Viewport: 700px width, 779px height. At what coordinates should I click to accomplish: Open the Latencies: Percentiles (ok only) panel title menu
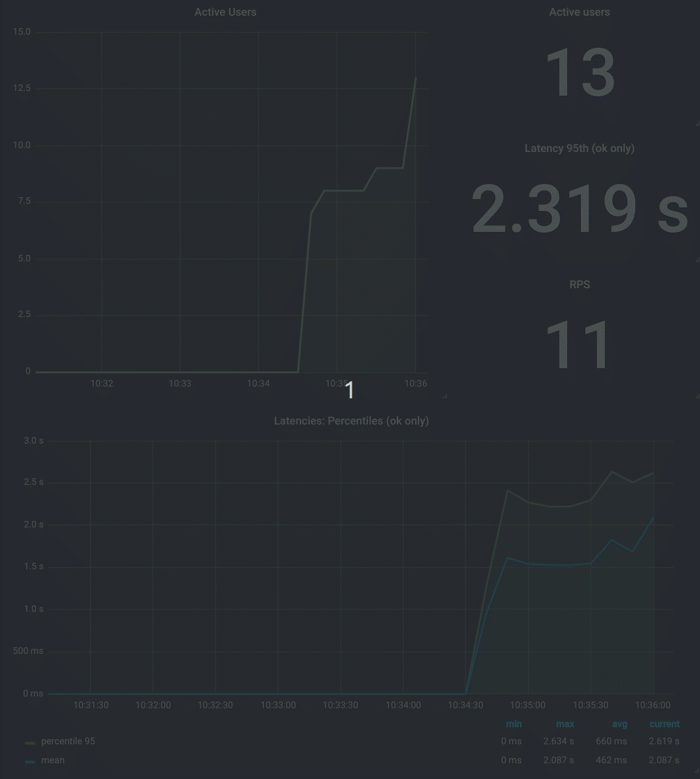[x=352, y=421]
